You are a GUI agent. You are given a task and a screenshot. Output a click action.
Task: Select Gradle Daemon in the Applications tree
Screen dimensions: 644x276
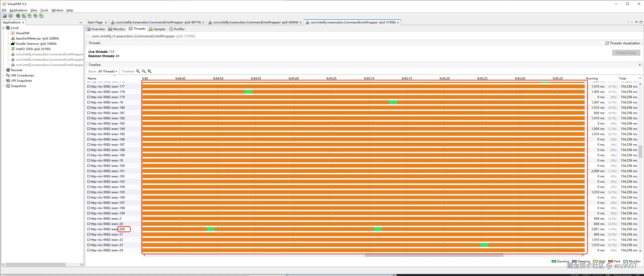click(36, 44)
